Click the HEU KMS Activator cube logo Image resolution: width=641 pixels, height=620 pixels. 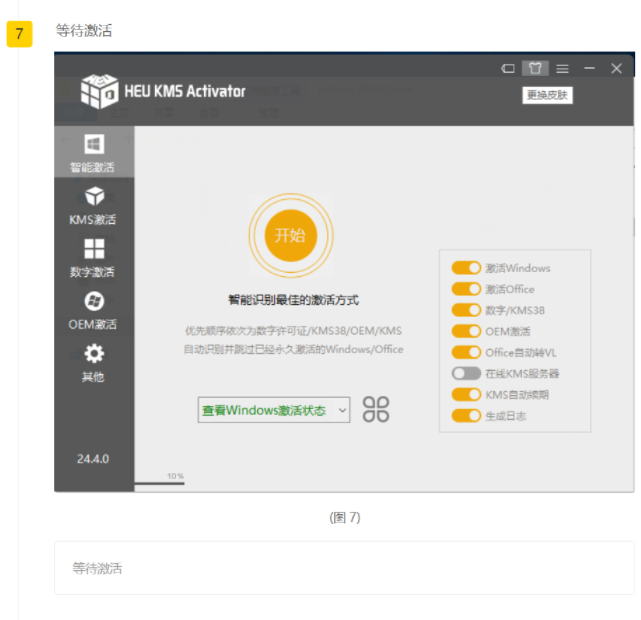tap(99, 91)
